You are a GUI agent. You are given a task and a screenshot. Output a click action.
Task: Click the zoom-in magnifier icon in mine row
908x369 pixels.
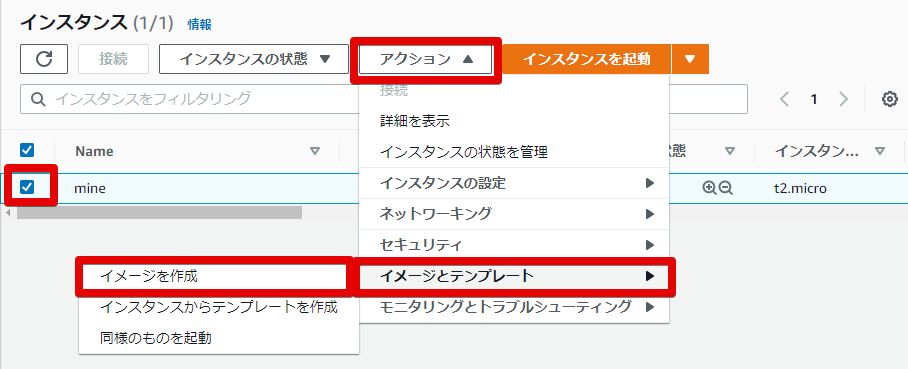[709, 188]
